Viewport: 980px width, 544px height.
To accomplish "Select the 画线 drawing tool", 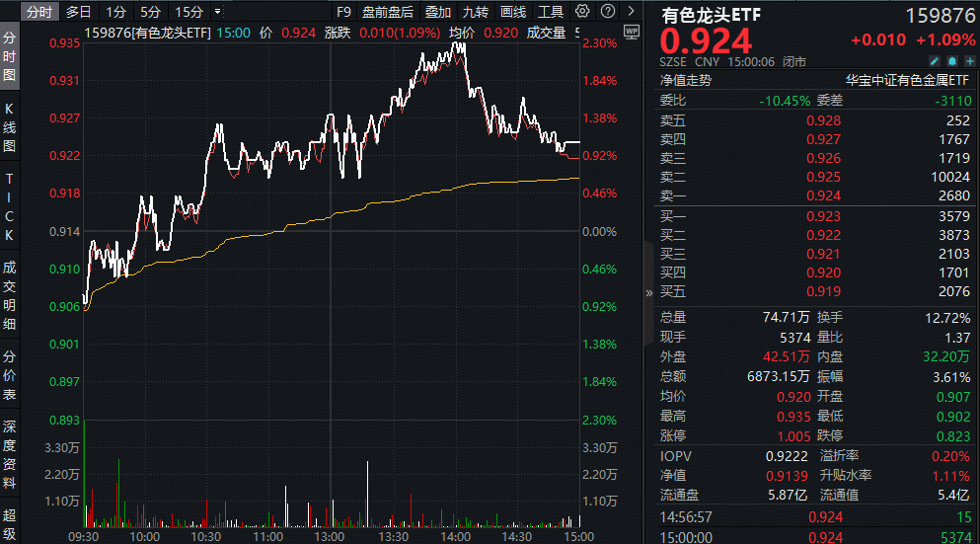I will 513,12.
